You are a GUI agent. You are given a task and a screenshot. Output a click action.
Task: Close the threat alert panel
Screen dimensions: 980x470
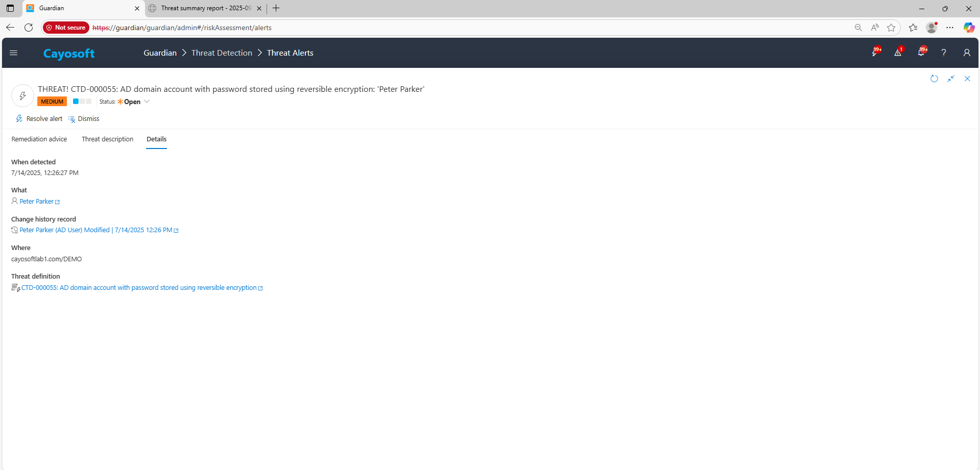(x=967, y=79)
